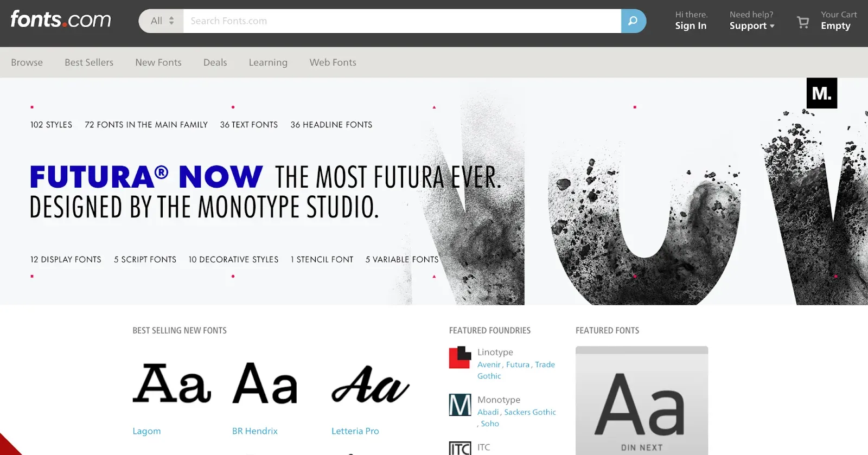Open the Lagom font sample image

[x=171, y=383]
